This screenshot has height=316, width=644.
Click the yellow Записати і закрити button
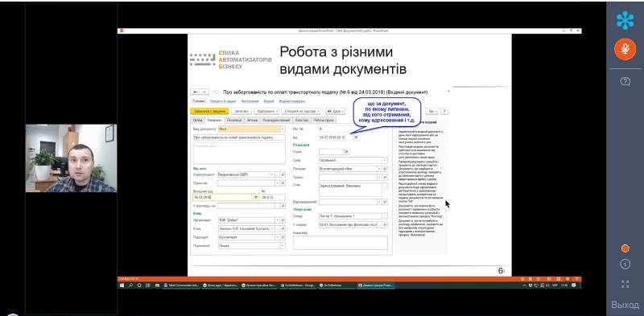coord(209,111)
